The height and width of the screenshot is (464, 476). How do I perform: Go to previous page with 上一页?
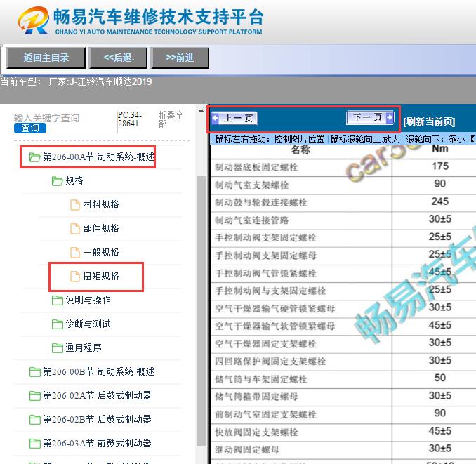coord(234,119)
